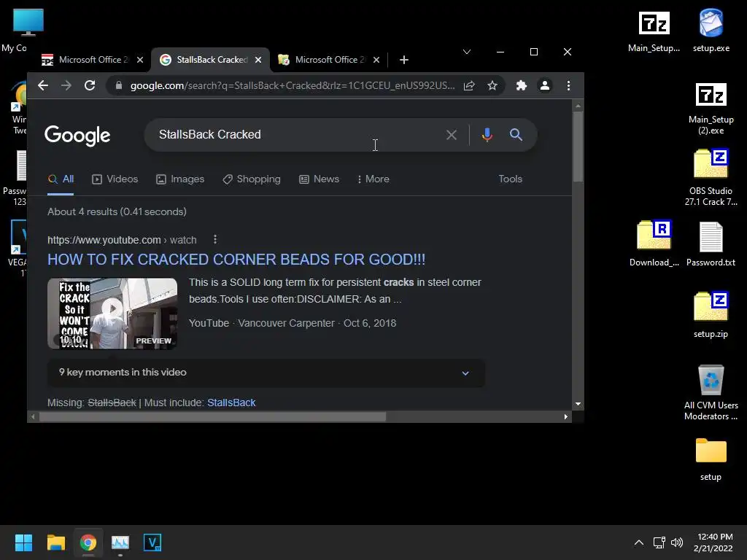Viewport: 747px width, 560px height.
Task: Reload the Google search page
Action: click(x=90, y=86)
